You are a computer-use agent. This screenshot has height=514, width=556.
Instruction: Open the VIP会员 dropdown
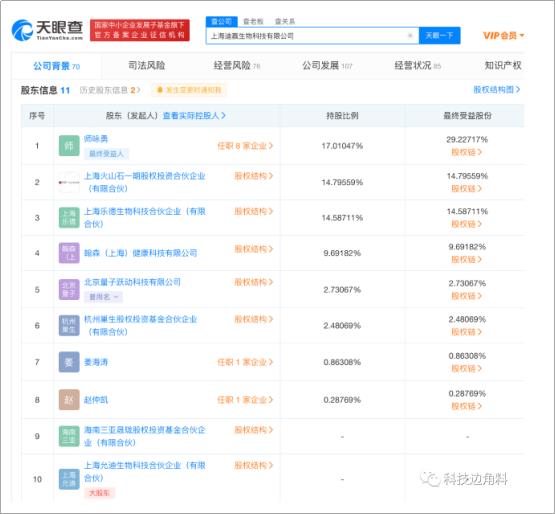tap(504, 35)
